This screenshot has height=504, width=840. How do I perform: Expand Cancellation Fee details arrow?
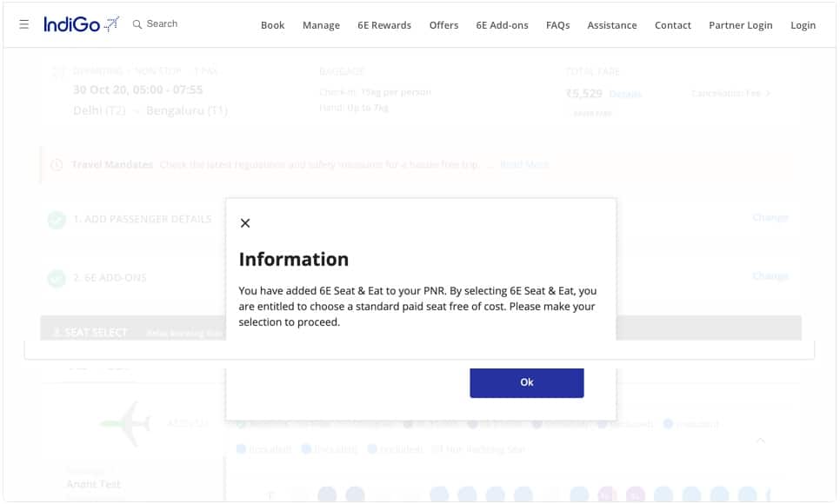click(768, 93)
